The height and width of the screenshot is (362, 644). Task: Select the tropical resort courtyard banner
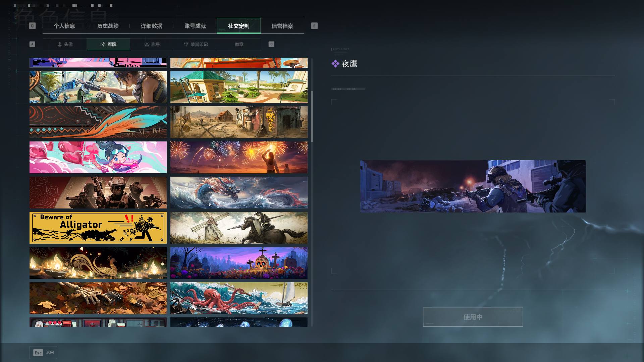(239, 87)
